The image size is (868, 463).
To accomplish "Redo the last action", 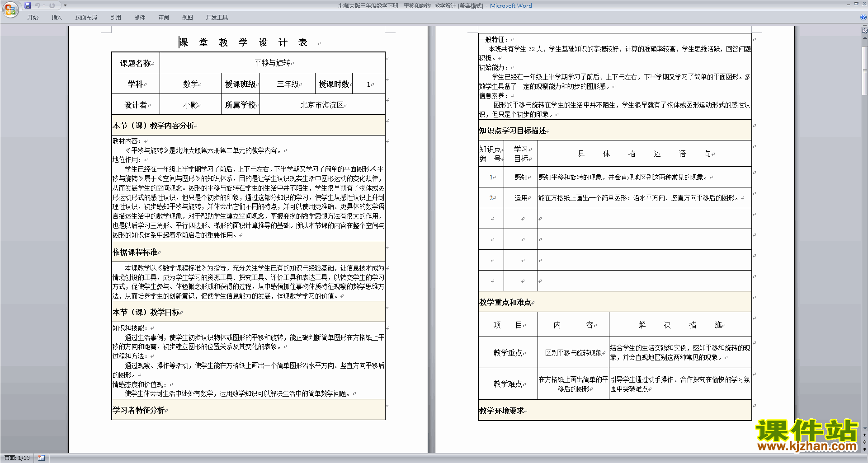I will [52, 5].
